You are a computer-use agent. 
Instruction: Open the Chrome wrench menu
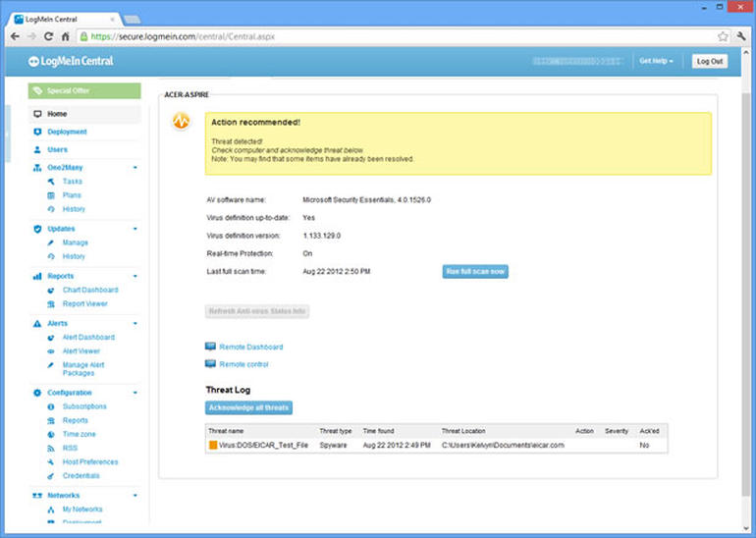point(741,36)
